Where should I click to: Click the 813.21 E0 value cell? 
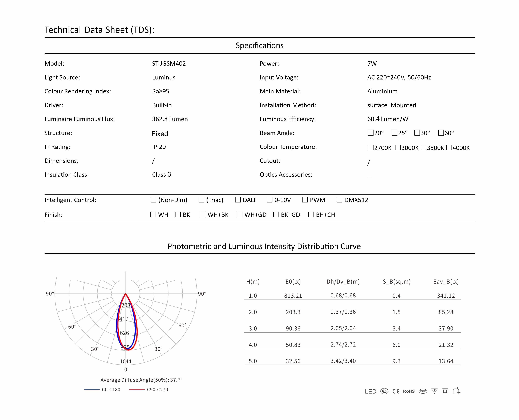293,296
